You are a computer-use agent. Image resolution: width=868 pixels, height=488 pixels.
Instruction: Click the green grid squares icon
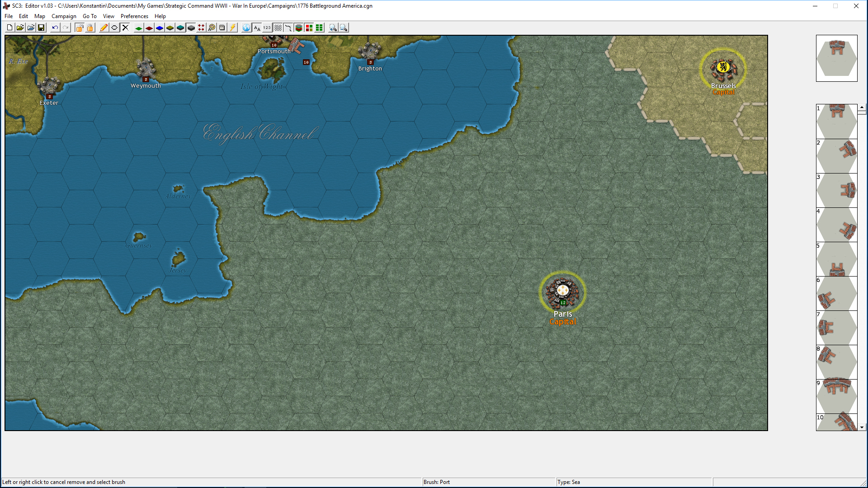[319, 28]
